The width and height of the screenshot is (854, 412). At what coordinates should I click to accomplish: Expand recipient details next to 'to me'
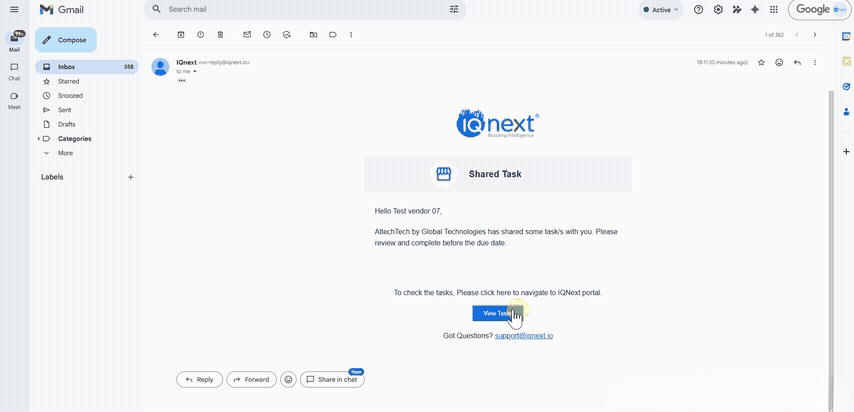(x=195, y=71)
